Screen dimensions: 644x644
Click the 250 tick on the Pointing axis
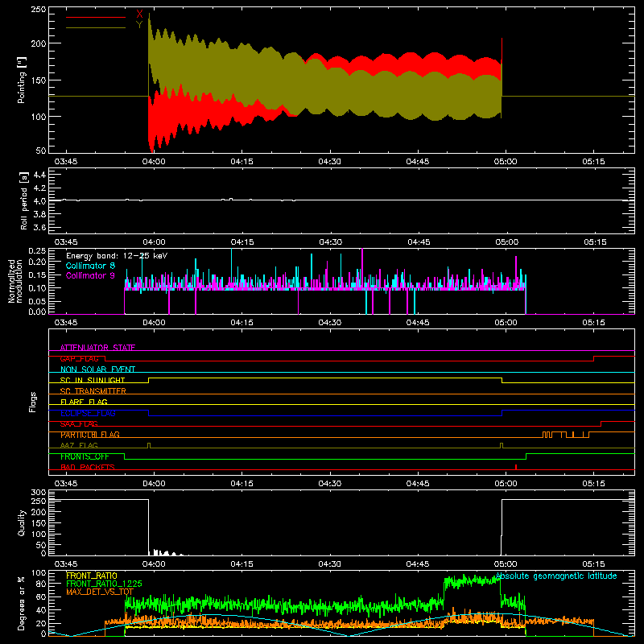click(x=38, y=10)
